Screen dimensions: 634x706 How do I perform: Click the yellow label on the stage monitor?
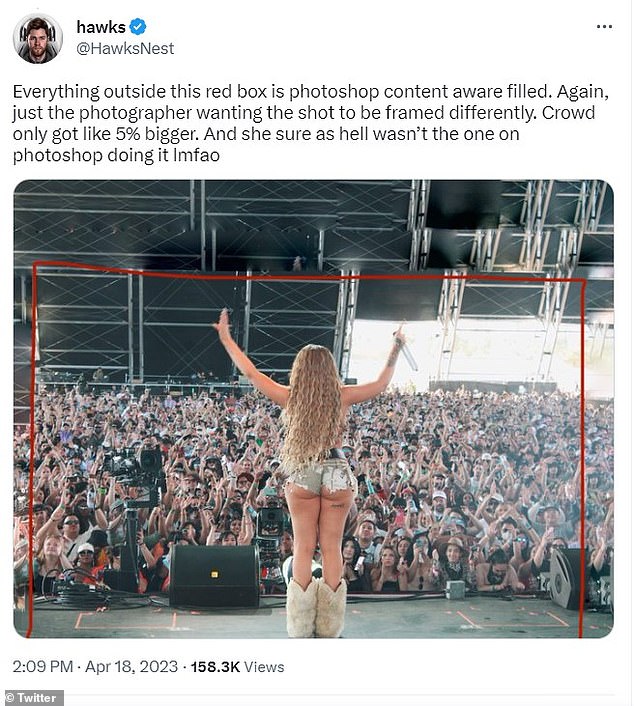pyautogui.click(x=214, y=574)
